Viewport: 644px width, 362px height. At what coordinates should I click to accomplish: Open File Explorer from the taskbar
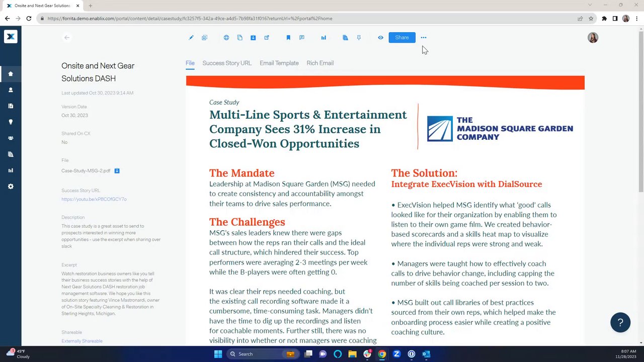tap(352, 354)
